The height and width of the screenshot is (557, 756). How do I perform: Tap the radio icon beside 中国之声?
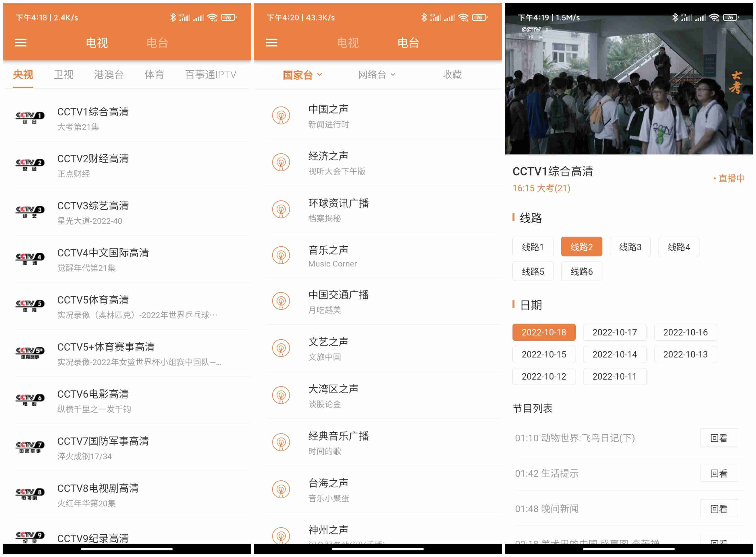point(281,116)
